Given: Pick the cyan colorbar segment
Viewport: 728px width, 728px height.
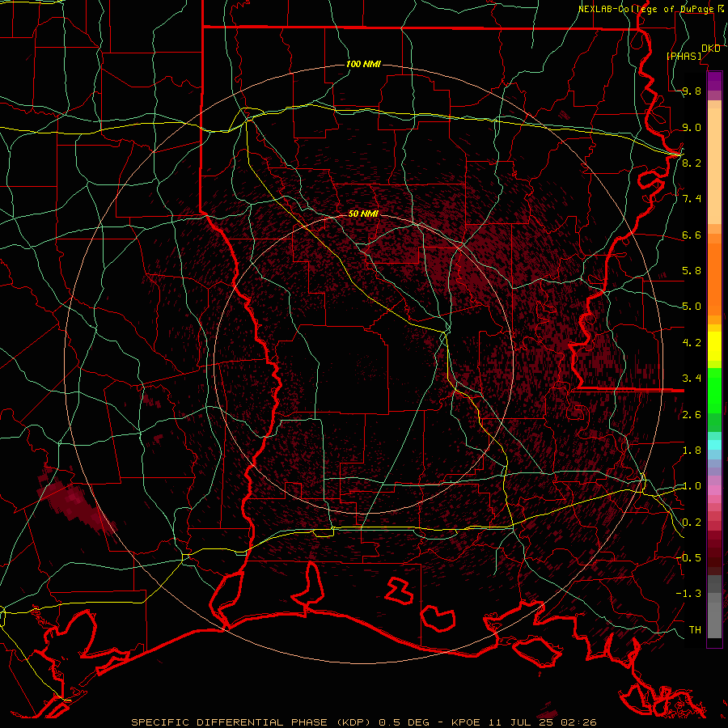Looking at the screenshot, I should (x=714, y=445).
